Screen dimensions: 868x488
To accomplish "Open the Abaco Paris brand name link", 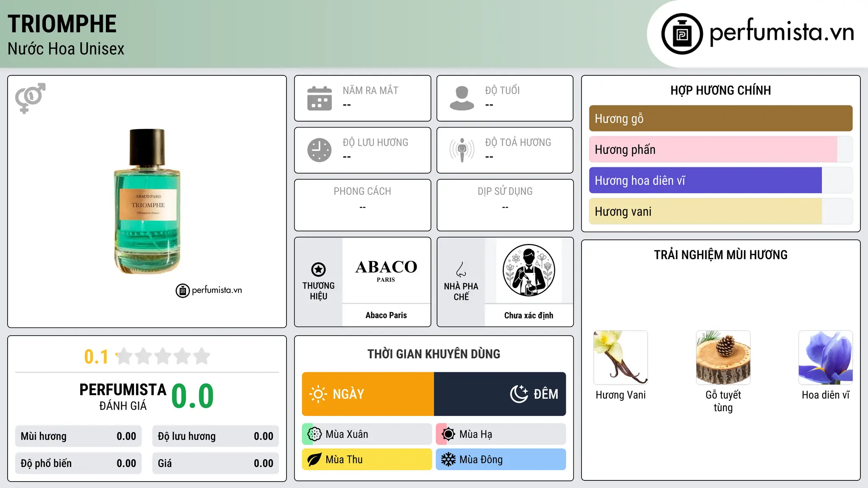I will coord(386,315).
